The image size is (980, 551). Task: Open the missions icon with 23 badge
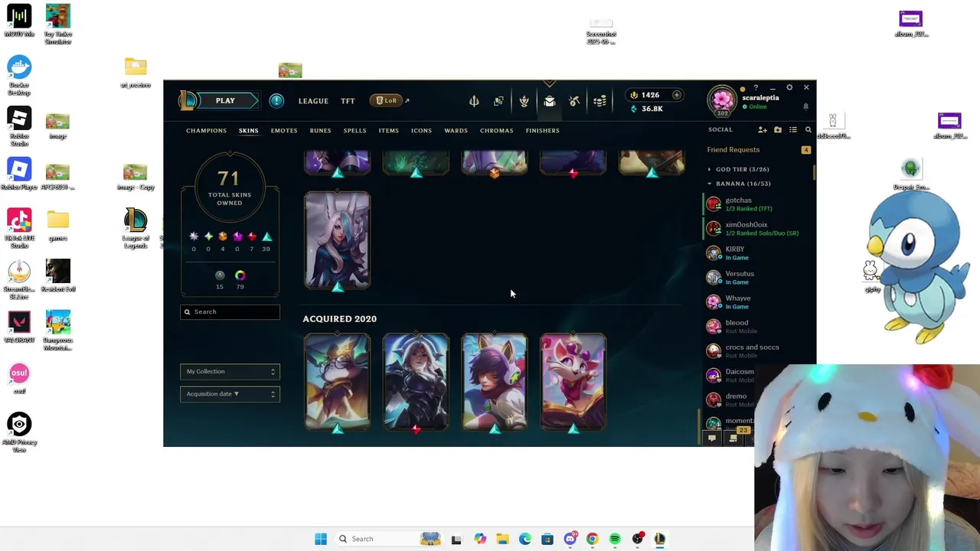(x=733, y=438)
